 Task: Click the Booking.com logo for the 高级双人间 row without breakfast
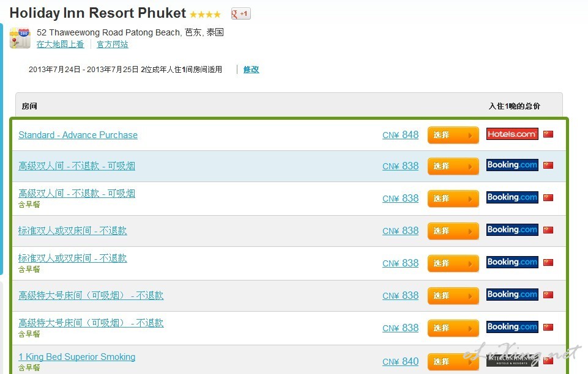(x=512, y=165)
